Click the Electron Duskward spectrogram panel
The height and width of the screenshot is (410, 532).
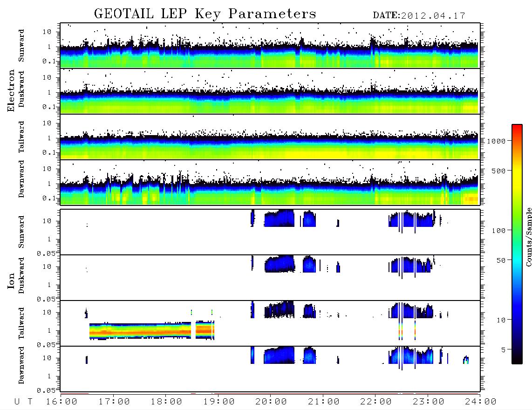point(270,91)
